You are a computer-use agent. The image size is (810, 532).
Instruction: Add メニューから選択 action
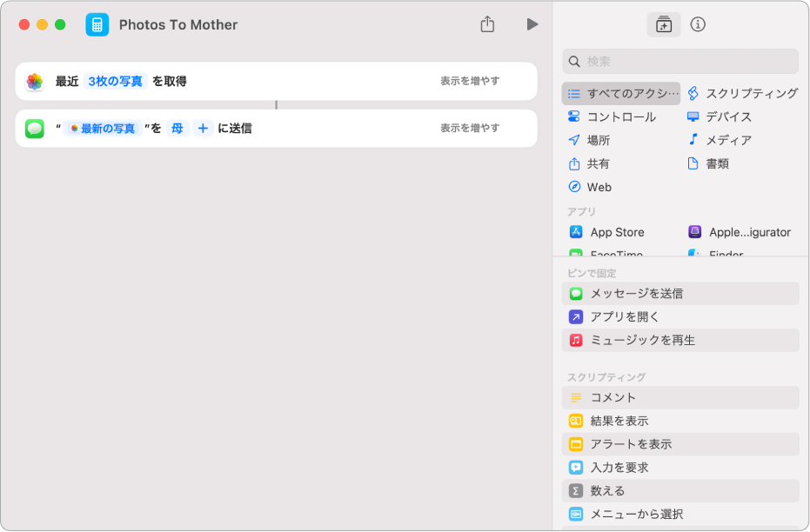click(680, 514)
